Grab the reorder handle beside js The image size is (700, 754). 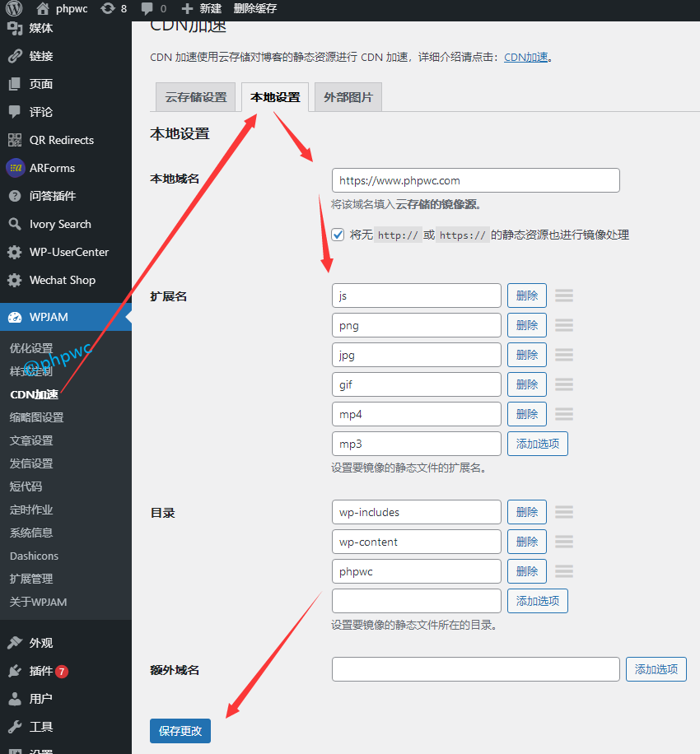click(564, 296)
